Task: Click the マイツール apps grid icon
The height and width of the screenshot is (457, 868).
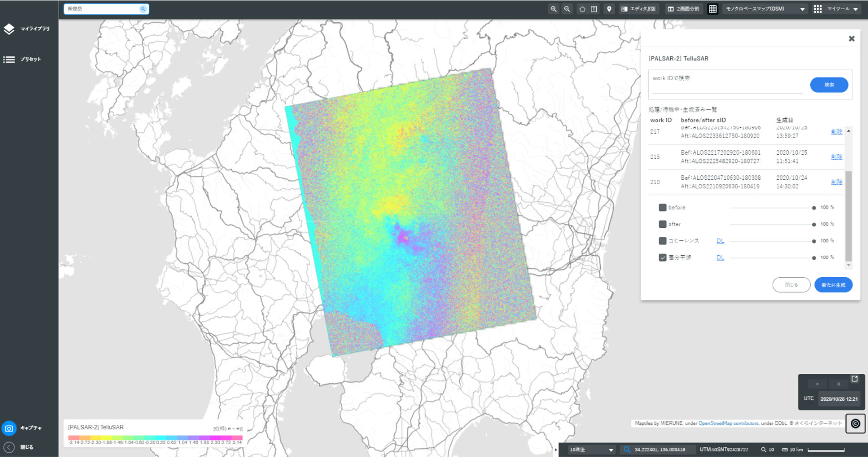Action: (x=818, y=9)
